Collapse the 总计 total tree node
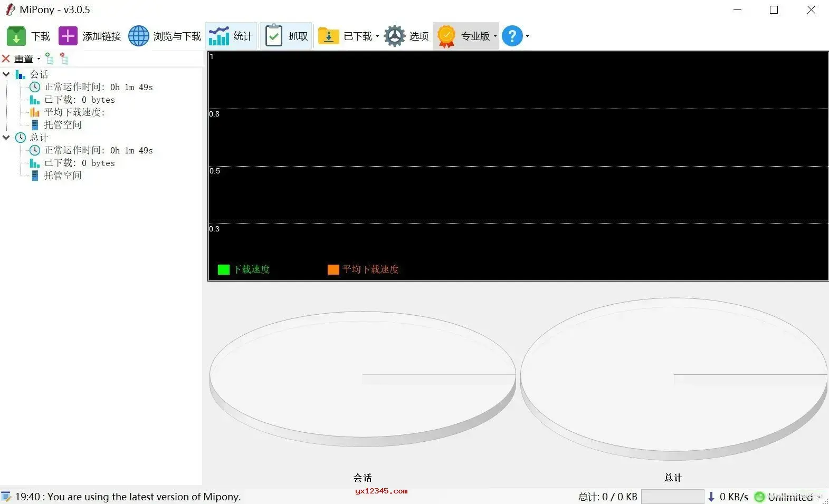Screen dimensions: 829x504 point(6,138)
